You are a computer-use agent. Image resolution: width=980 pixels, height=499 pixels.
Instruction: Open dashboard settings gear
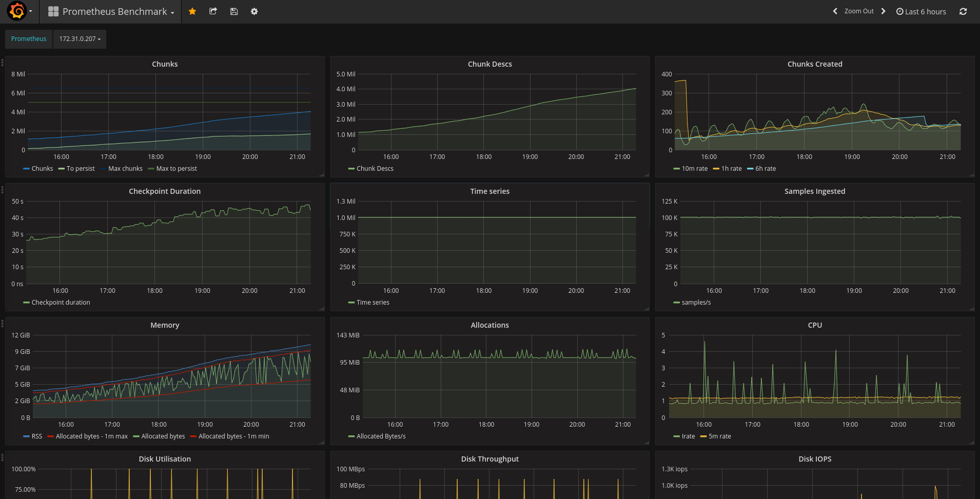click(x=254, y=11)
